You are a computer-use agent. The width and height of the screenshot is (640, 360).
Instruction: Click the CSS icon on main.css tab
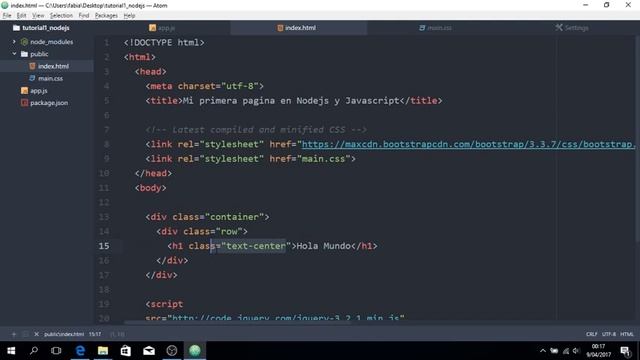(x=422, y=28)
